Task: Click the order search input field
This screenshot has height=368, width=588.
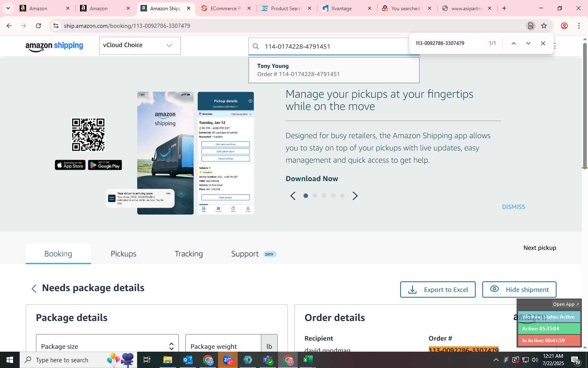Action: point(335,46)
